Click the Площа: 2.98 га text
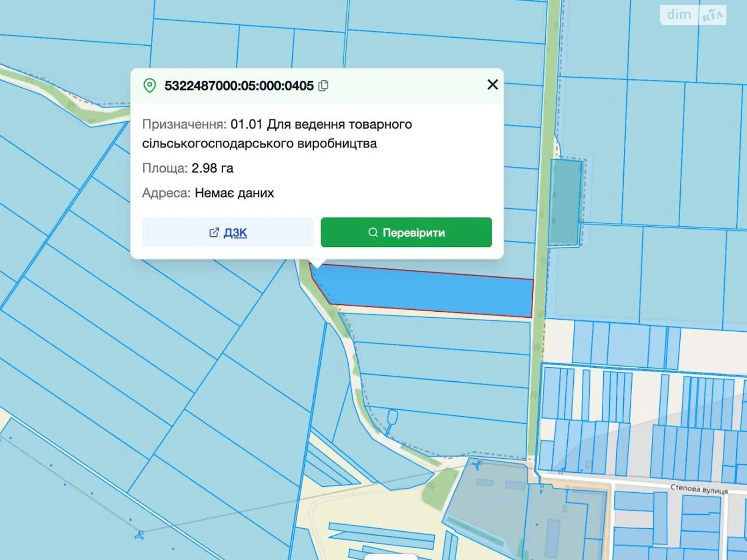 pos(189,168)
